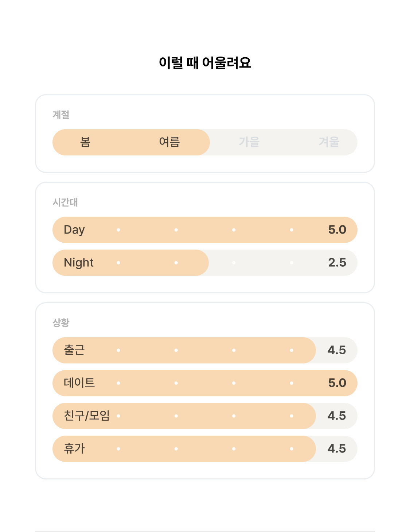The height and width of the screenshot is (532, 410).
Task: Click the Night score value 2.5
Action: click(x=337, y=263)
